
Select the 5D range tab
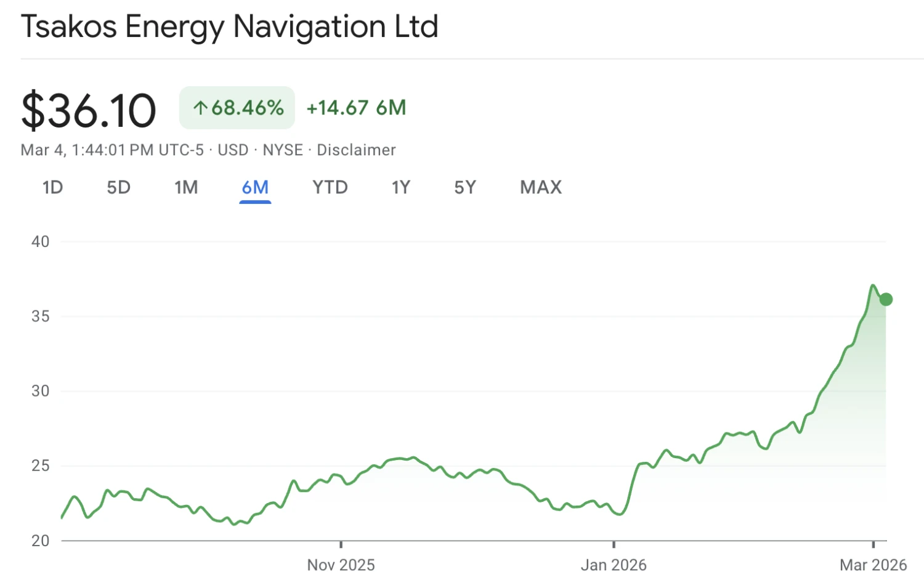118,187
